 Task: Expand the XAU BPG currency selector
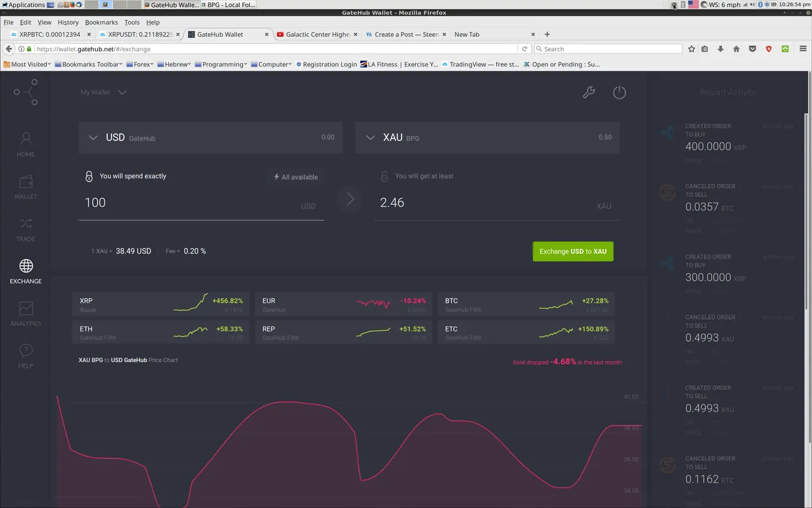[x=487, y=137]
